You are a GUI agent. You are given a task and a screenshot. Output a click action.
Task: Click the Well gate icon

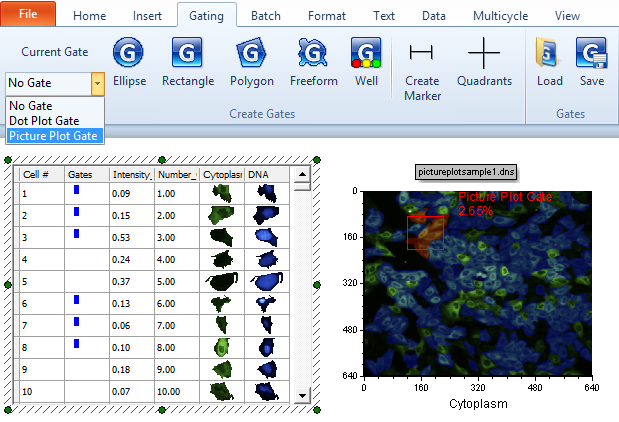[366, 61]
